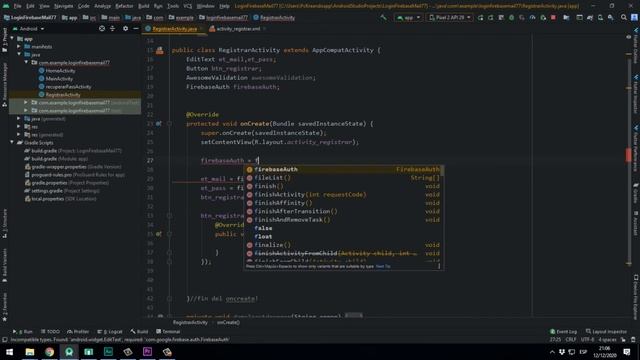640x360 pixels.
Task: Choose fileList() from autocomplete popup
Action: click(344, 178)
